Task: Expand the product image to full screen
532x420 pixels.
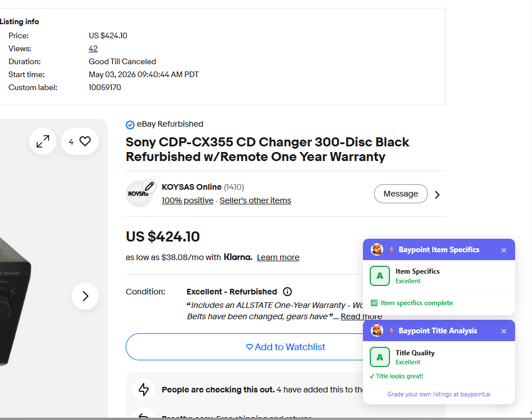Action: point(43,141)
